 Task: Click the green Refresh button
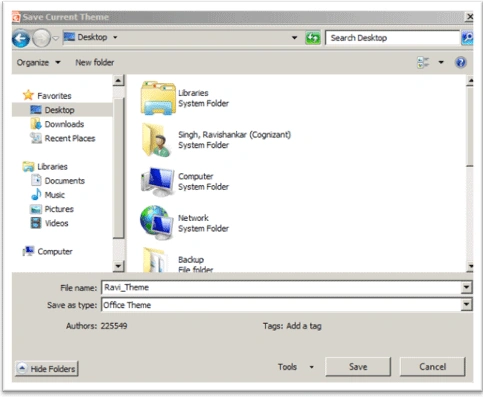[312, 38]
